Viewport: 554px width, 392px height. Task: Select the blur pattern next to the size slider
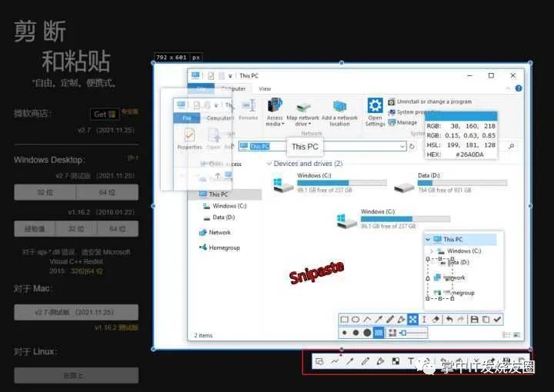[392, 333]
